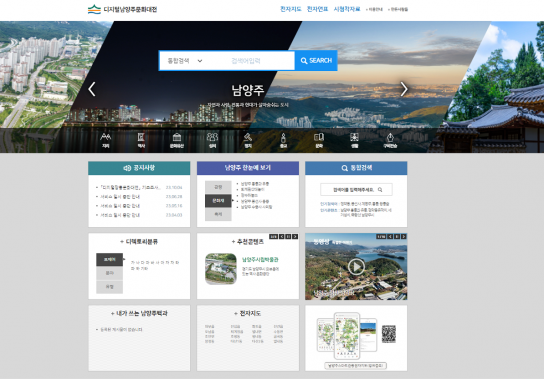The width and height of the screenshot is (544, 379).
Task: Open the 디렉토리분류 heading link
Action: (x=139, y=242)
